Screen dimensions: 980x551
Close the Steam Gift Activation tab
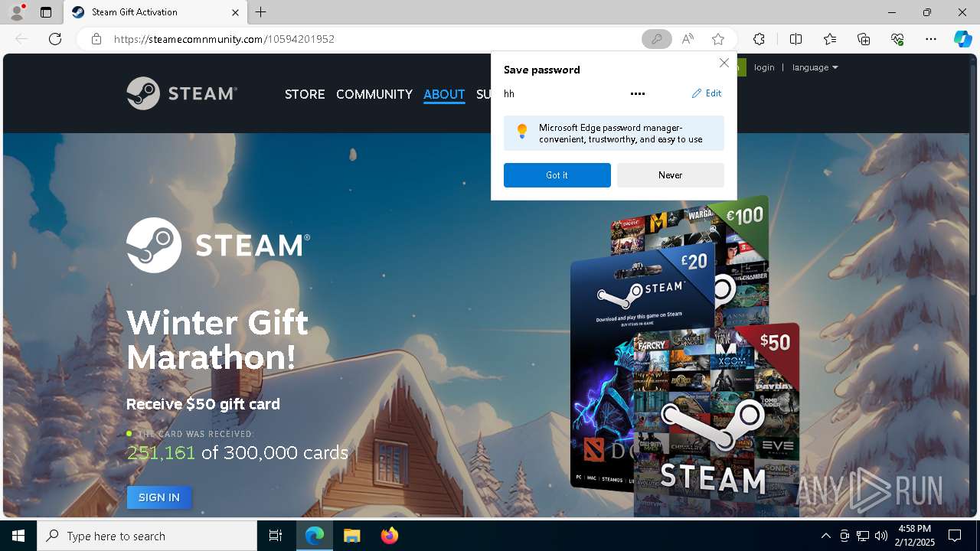(x=236, y=12)
